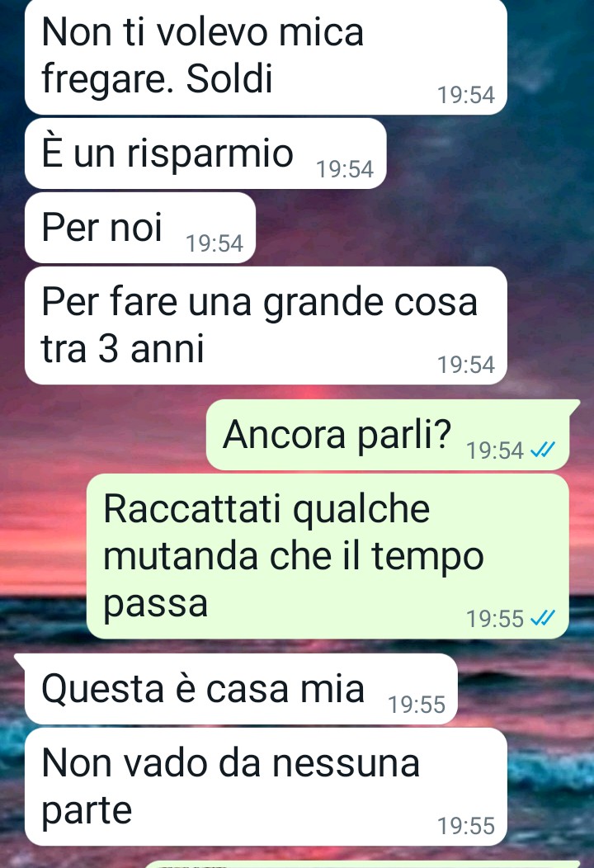Select 'Per fare una grande cosa tra 3 anni' message
Image resolution: width=594 pixels, height=868 pixels.
coord(266,325)
